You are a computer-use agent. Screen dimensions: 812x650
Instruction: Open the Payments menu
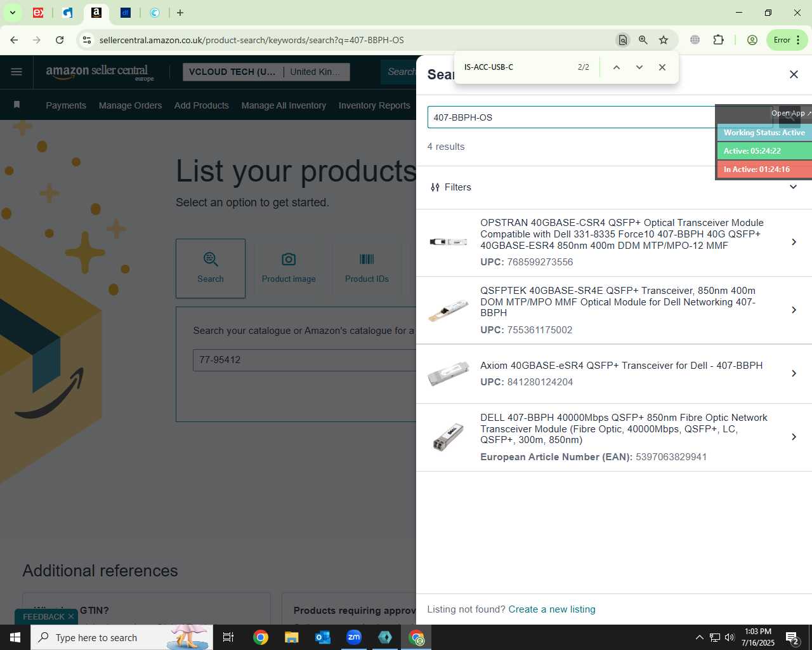[66, 105]
